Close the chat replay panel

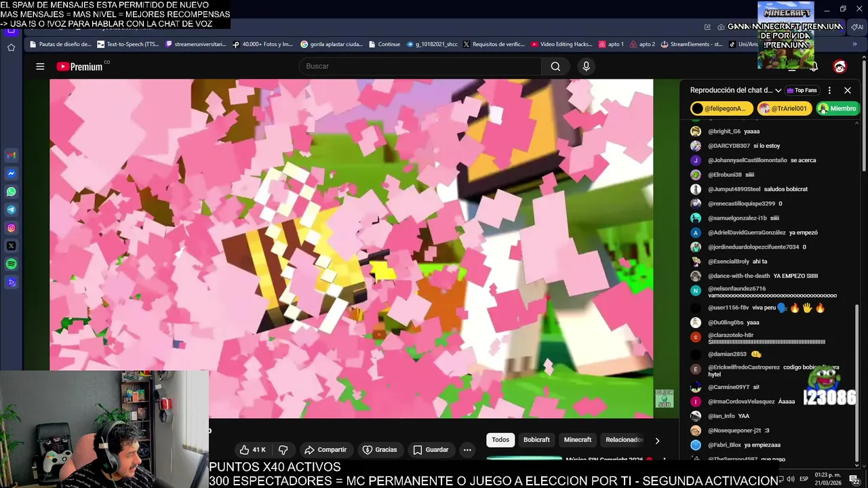click(x=848, y=90)
